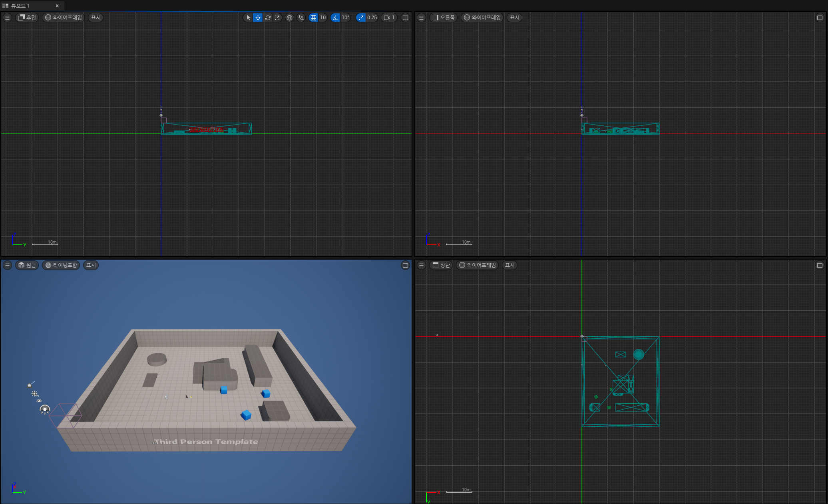Open grid snap size 10 dropdown
Viewport: 828px width, 504px height.
coord(323,18)
